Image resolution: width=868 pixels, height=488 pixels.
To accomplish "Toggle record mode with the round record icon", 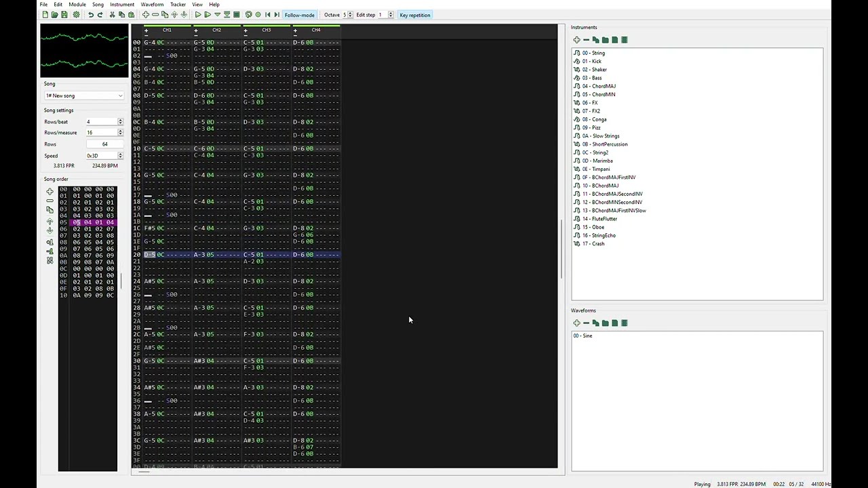I will (258, 15).
